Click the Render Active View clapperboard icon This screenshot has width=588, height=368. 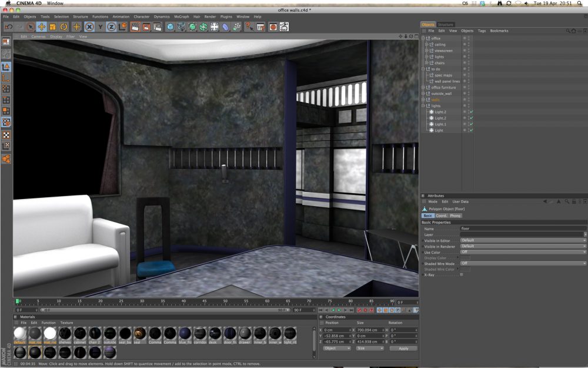coord(135,26)
